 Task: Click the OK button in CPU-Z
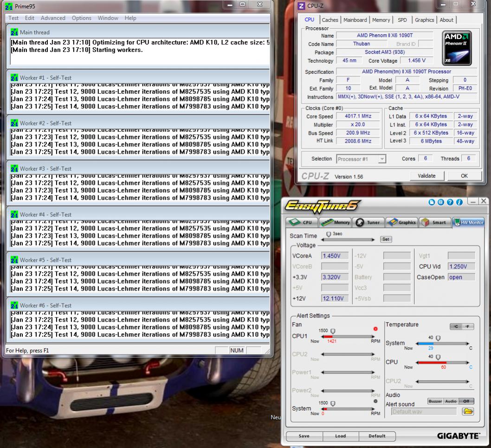pos(464,176)
